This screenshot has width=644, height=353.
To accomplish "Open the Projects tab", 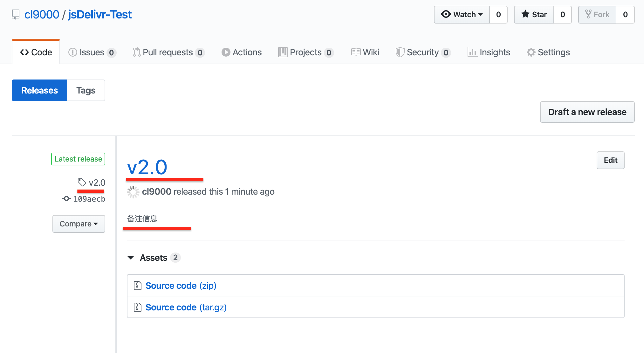I will [306, 52].
